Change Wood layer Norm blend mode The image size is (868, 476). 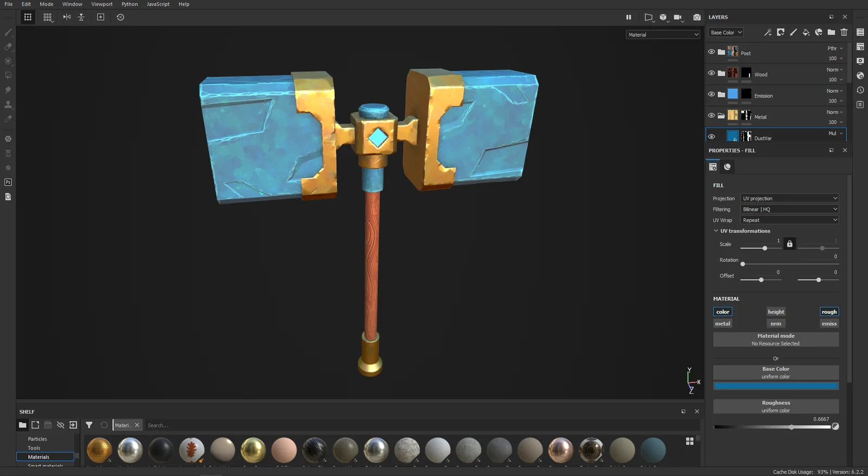(834, 69)
